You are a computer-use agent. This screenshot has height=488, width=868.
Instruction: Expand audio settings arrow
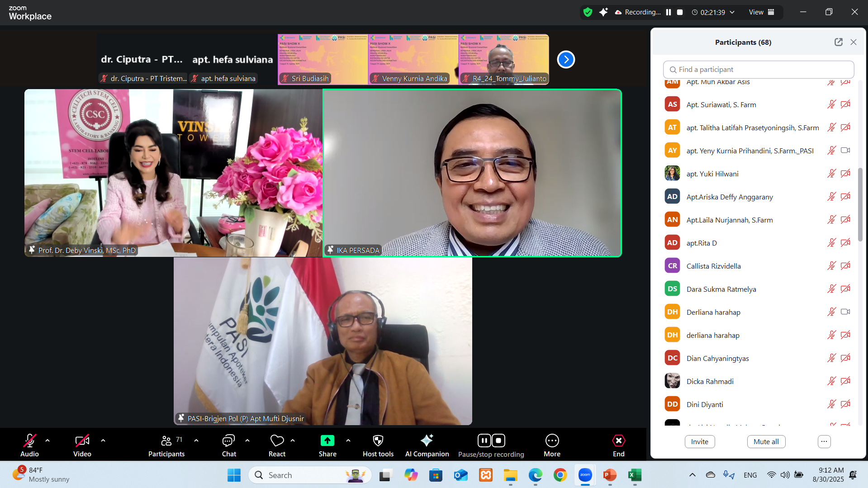(47, 441)
